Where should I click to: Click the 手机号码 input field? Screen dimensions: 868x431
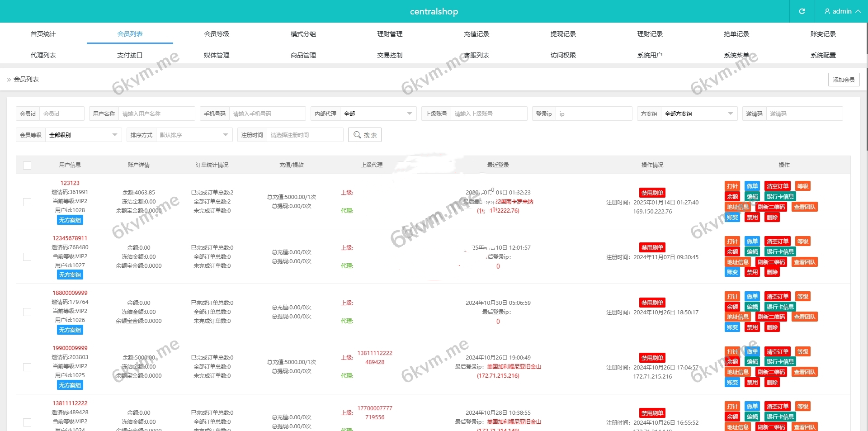tap(267, 114)
